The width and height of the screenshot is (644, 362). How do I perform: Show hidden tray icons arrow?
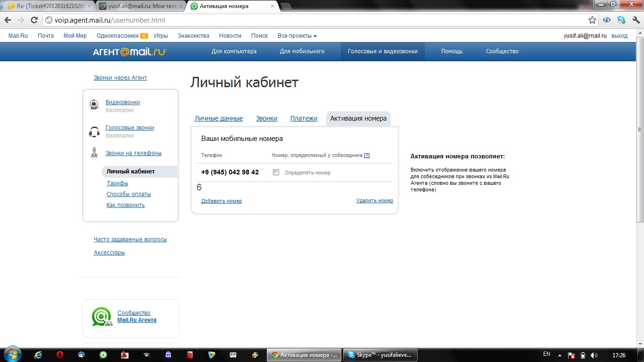click(560, 355)
